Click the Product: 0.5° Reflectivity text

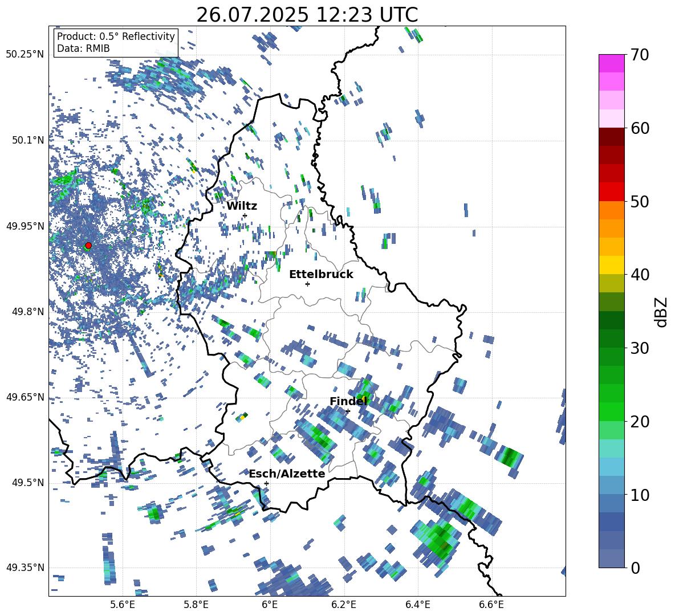(x=116, y=36)
